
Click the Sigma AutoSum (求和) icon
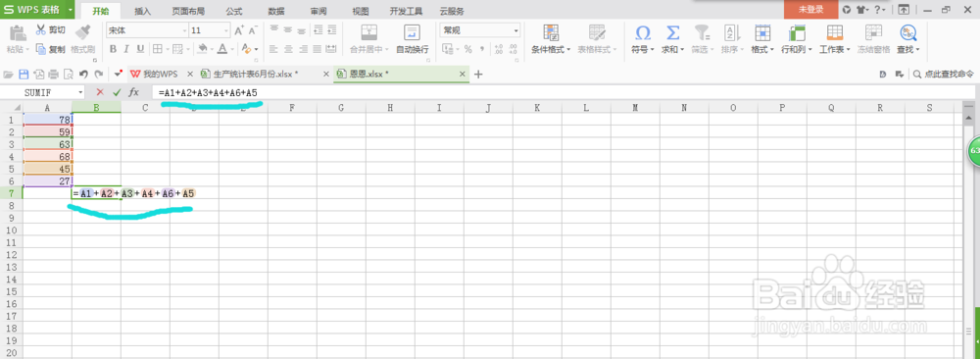click(x=672, y=32)
